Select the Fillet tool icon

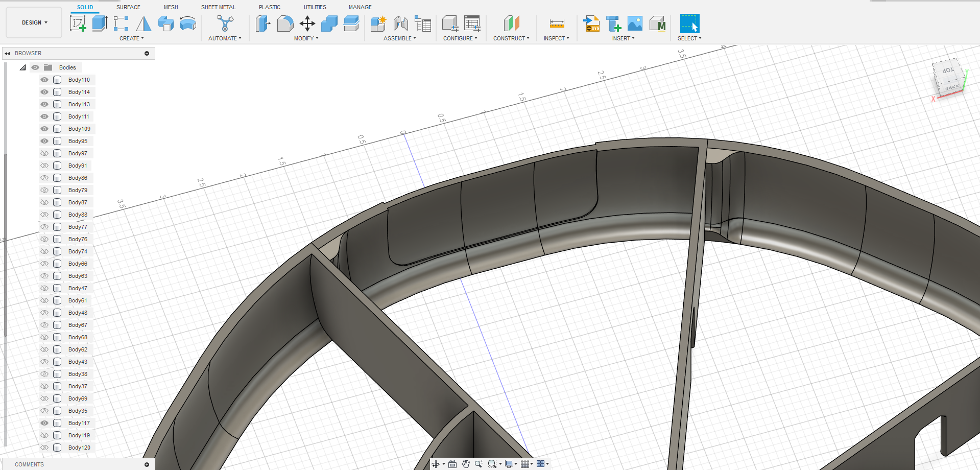point(285,24)
